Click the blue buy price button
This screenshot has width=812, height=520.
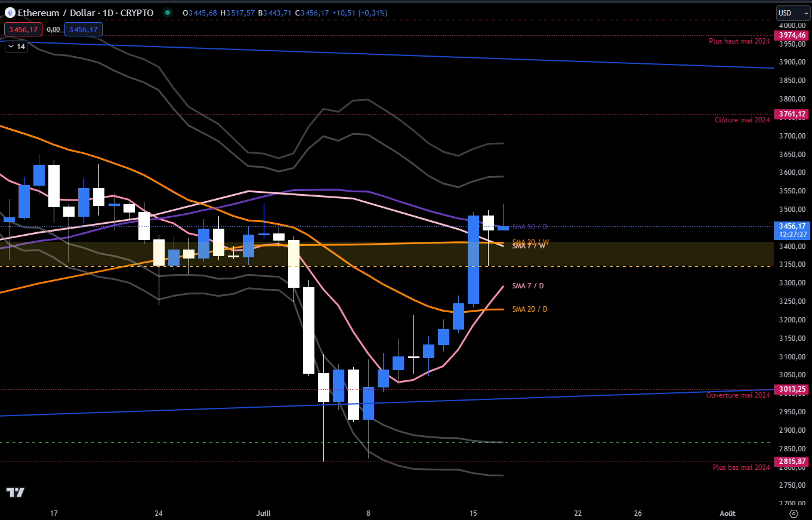[83, 29]
